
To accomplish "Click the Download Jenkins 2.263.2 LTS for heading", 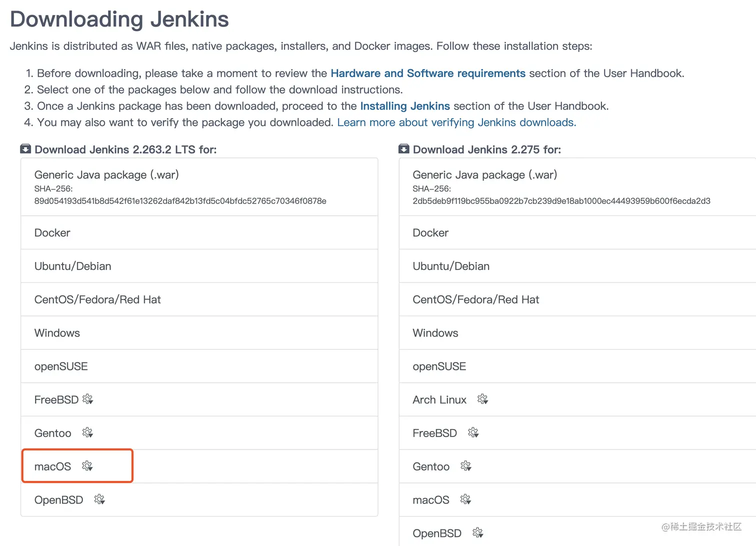I will click(125, 149).
